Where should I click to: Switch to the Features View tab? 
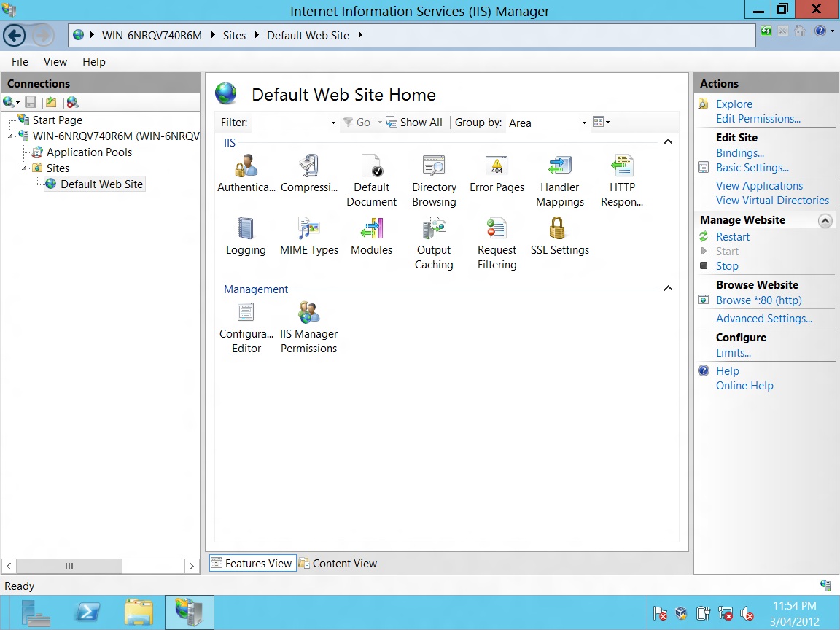coord(252,563)
